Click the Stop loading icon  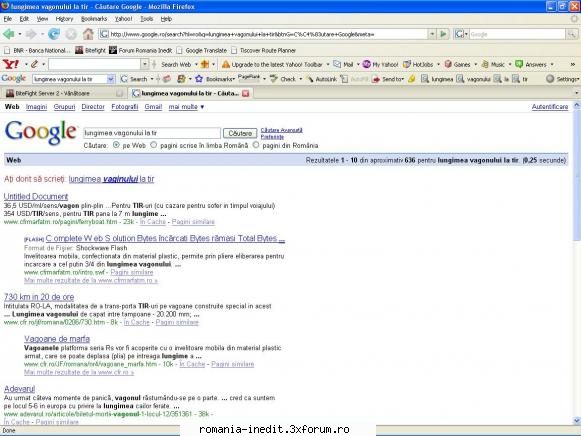click(x=71, y=34)
